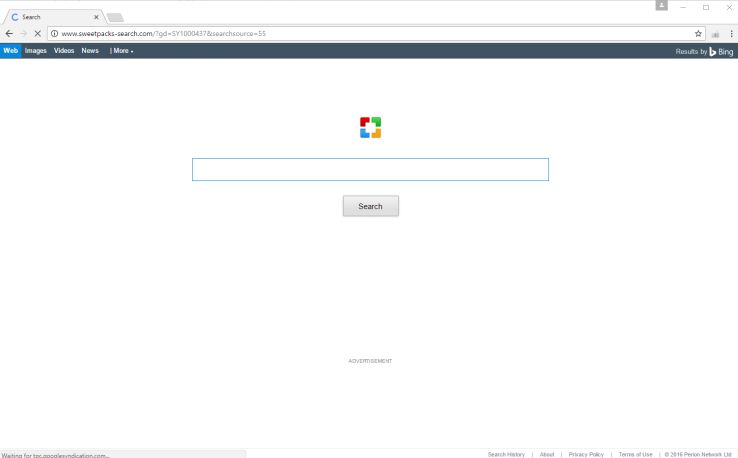Click the URL address bar

tap(377, 33)
